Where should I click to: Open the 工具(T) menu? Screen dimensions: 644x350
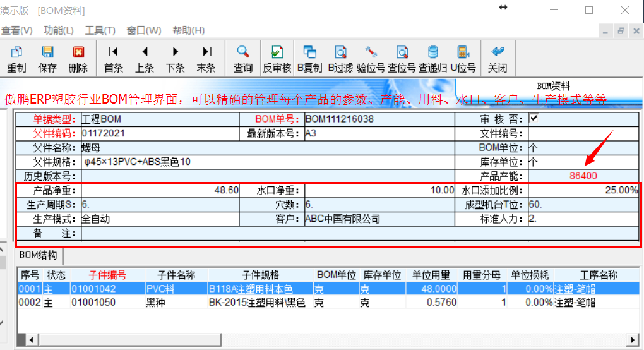click(100, 30)
